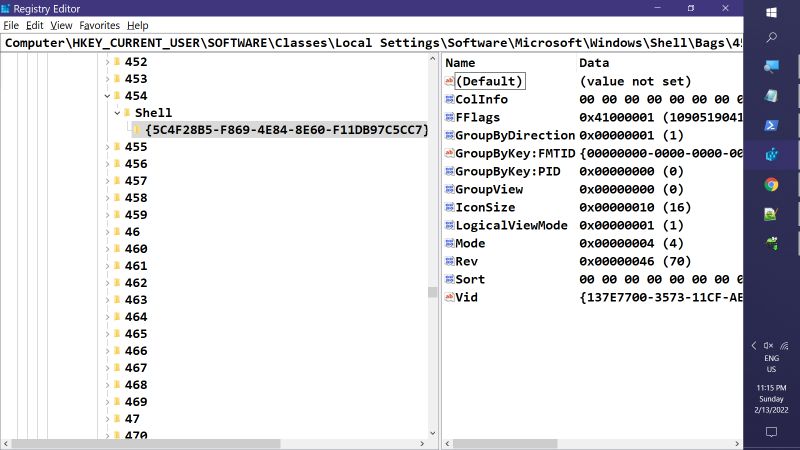Select the 46 key

pos(132,232)
